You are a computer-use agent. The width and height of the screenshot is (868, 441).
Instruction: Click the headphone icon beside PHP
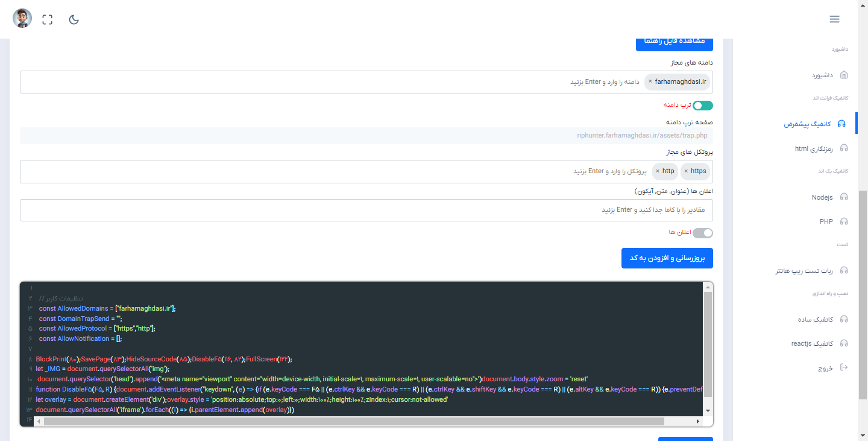(x=844, y=221)
